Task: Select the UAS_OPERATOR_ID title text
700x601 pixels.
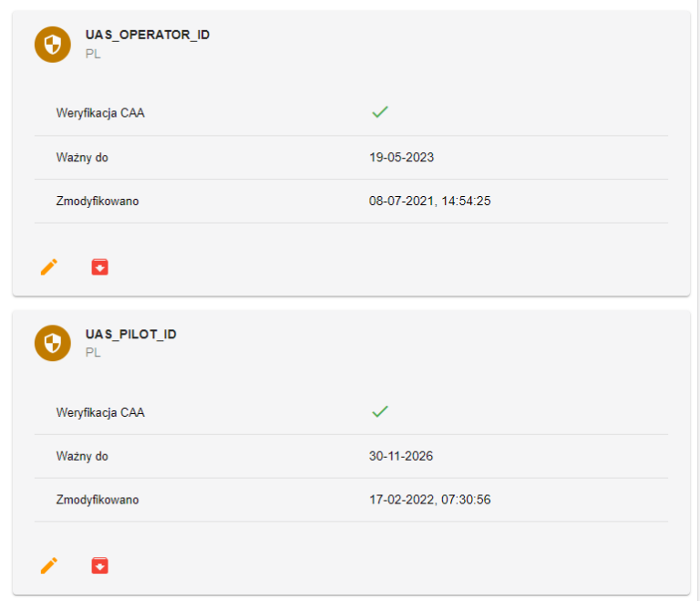Action: tap(148, 35)
